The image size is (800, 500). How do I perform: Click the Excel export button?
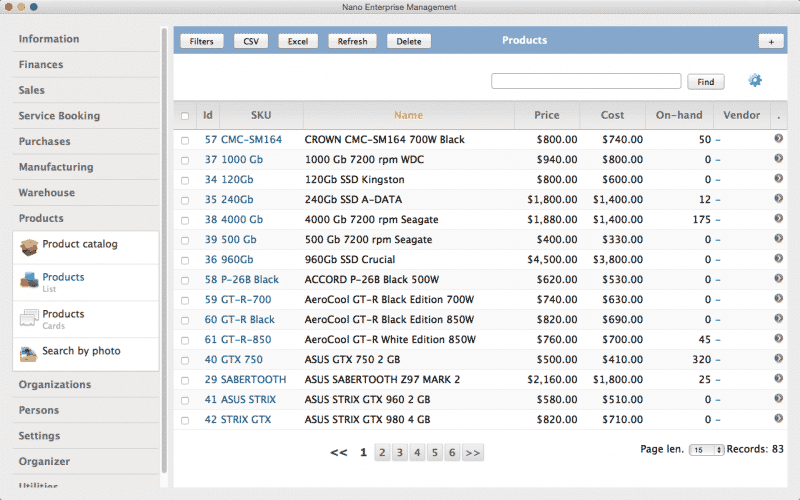(x=297, y=41)
